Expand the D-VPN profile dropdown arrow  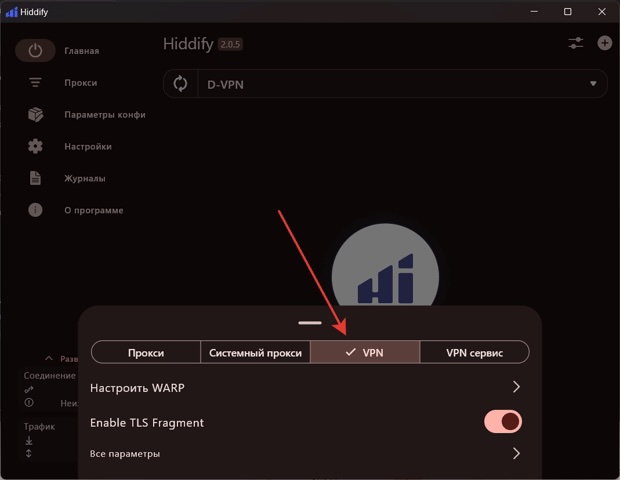tap(593, 84)
